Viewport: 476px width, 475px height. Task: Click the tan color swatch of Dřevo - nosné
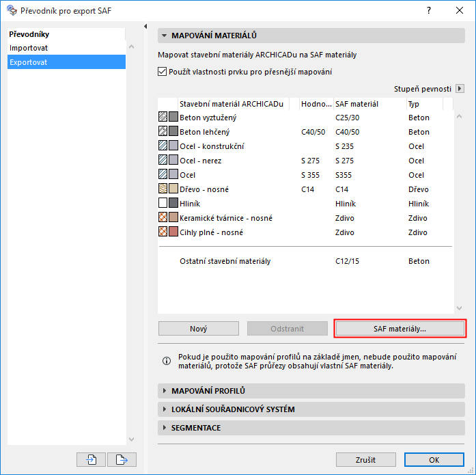tap(173, 189)
